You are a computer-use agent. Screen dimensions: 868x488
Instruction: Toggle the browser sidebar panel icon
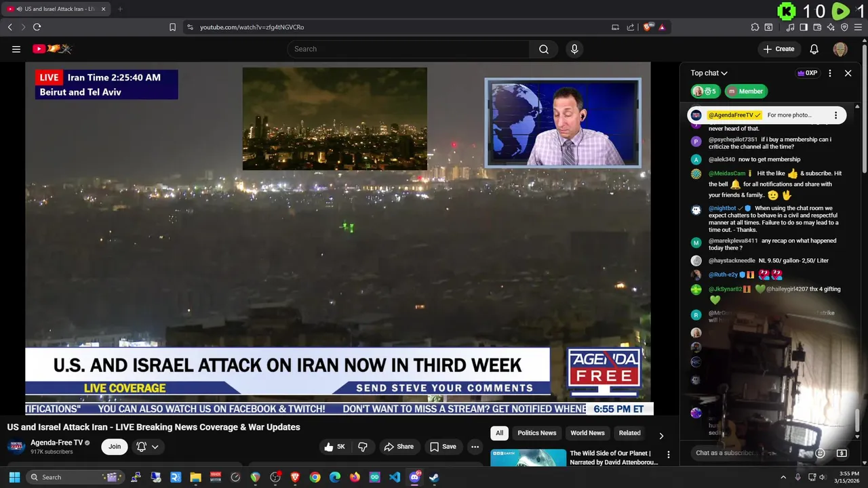[x=804, y=27]
